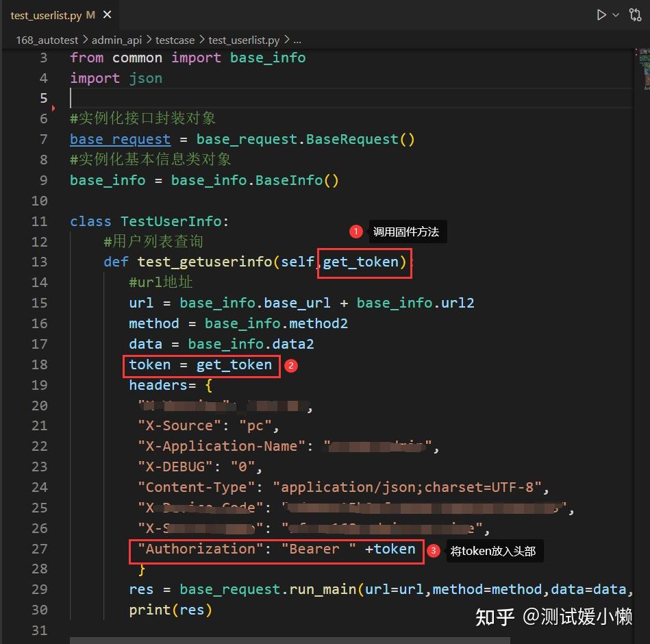Close the test_userlist.py tab
650x644 pixels.
coord(108,15)
